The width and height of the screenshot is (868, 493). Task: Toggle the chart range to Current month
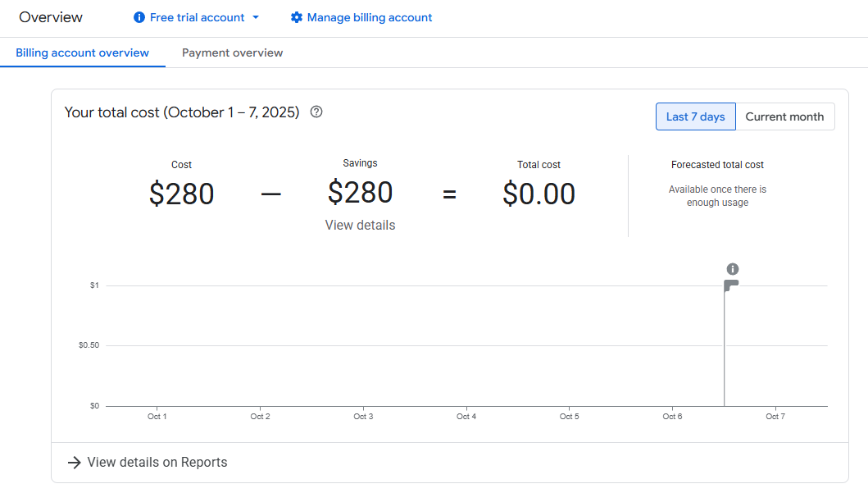(784, 116)
